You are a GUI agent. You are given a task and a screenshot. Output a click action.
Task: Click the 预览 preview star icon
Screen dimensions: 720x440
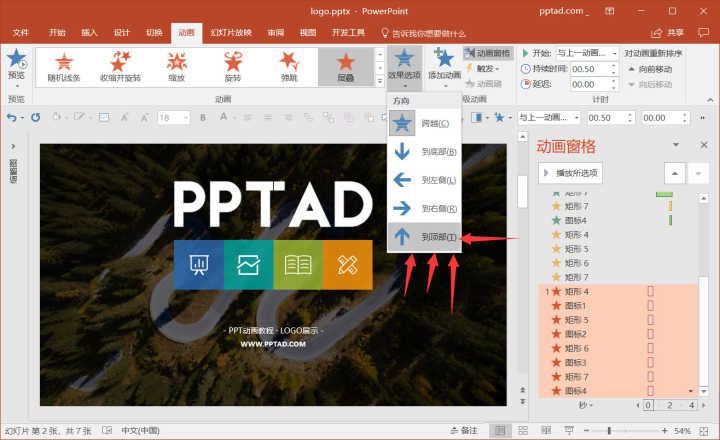pyautogui.click(x=17, y=59)
